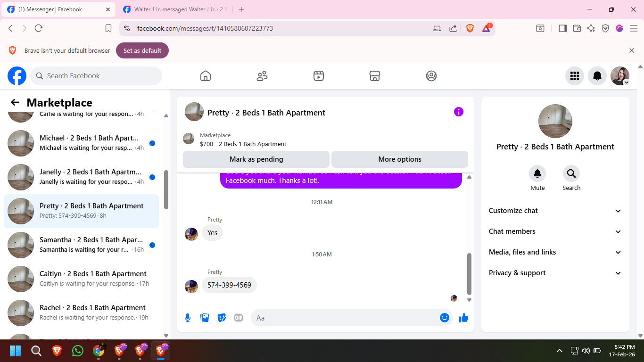Open the Friends icon in top navigation
The image size is (644, 362).
pyautogui.click(x=262, y=76)
